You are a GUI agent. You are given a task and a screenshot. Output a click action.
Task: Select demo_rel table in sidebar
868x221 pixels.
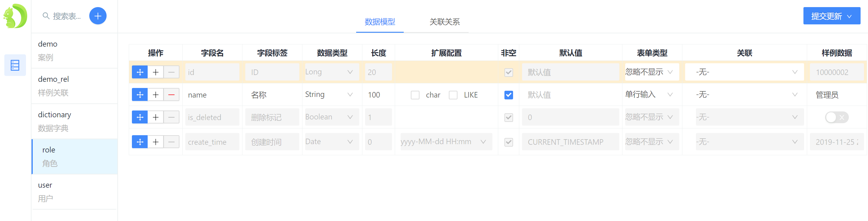pyautogui.click(x=74, y=86)
